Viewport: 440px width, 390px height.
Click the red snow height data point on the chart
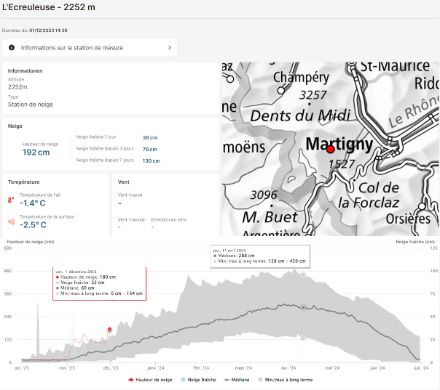point(110,330)
